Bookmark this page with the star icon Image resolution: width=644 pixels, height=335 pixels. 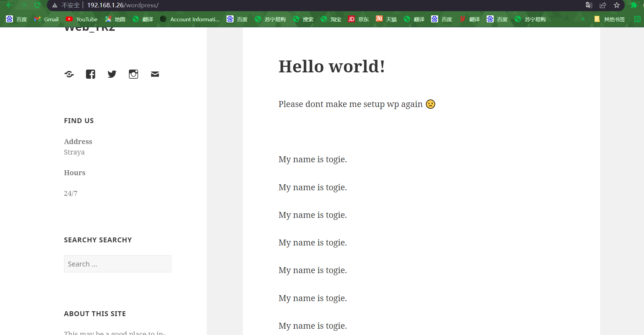pos(617,5)
